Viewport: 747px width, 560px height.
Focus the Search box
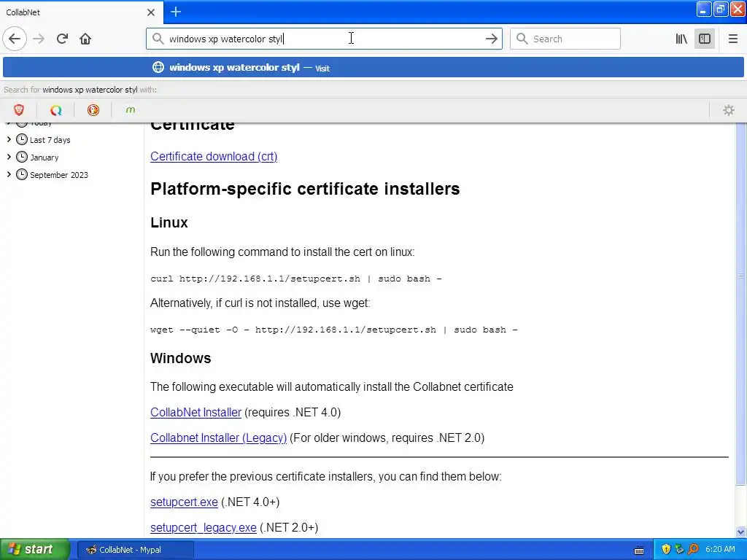[565, 39]
